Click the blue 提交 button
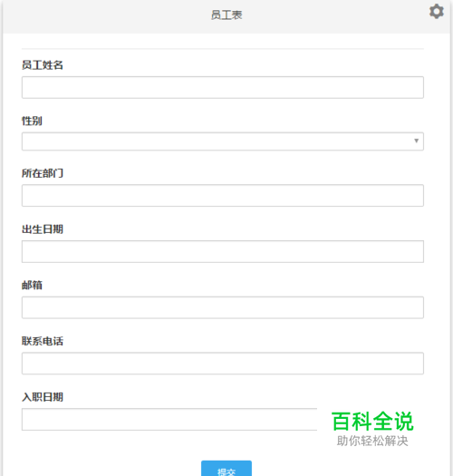The height and width of the screenshot is (476, 453). (226, 469)
